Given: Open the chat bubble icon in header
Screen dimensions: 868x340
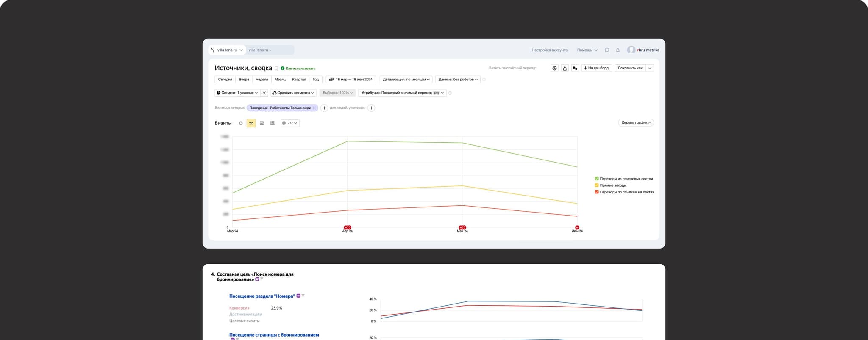Looking at the screenshot, I should click(607, 50).
